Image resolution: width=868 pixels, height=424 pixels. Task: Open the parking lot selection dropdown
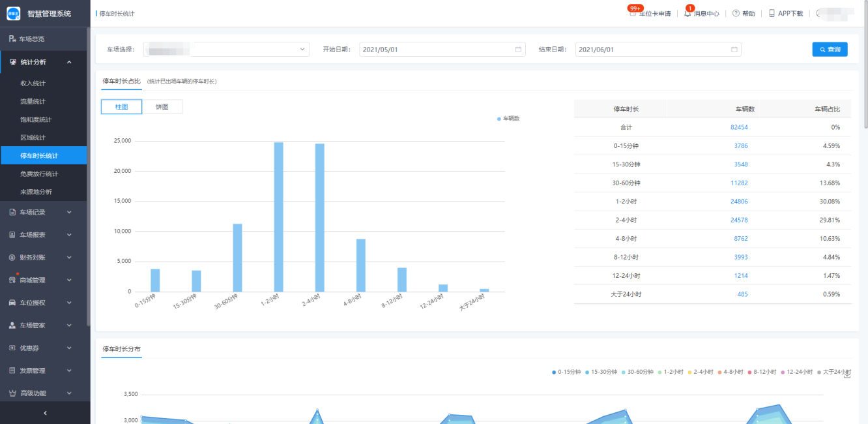[x=226, y=50]
